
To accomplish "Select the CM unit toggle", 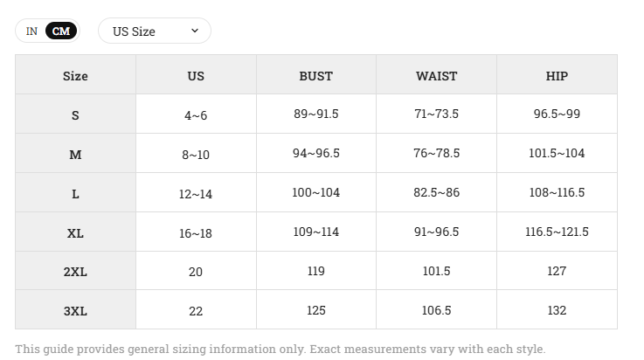I will pyautogui.click(x=61, y=31).
